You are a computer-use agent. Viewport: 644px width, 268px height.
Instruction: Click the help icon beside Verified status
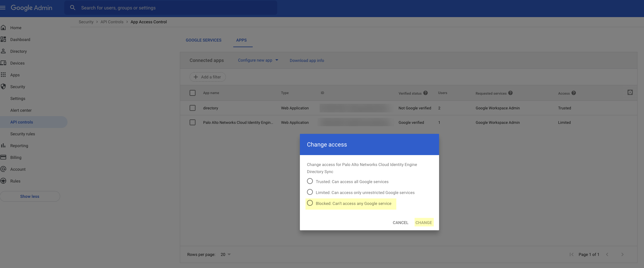coord(425,93)
